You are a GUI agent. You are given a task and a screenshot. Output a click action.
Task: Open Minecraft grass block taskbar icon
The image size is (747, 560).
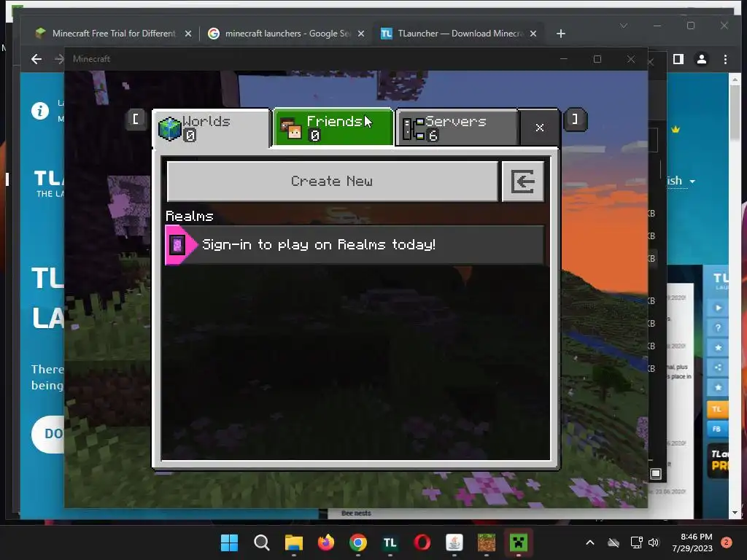487,542
